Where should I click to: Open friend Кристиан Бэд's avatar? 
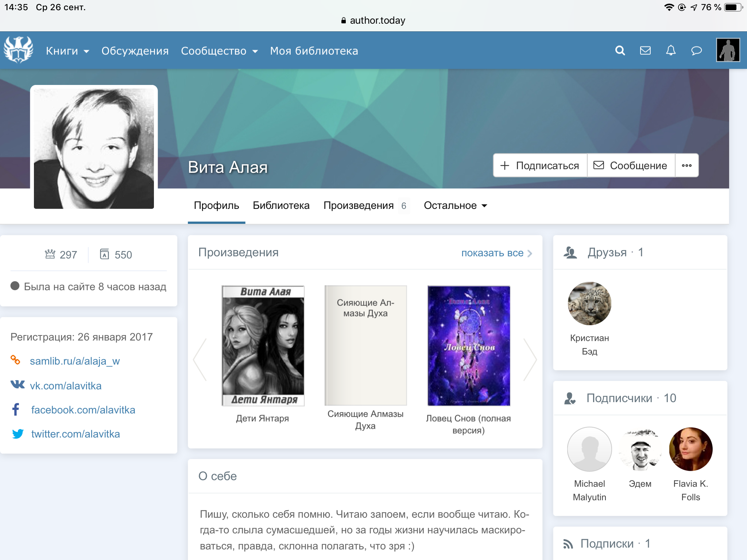pos(589,303)
